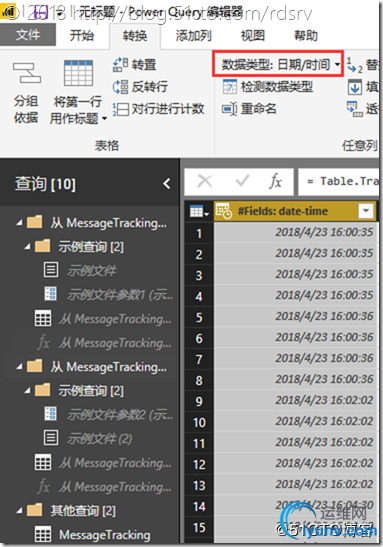
Task: Open 将第一行用作标题 dropdown arrow
Action: pyautogui.click(x=104, y=119)
